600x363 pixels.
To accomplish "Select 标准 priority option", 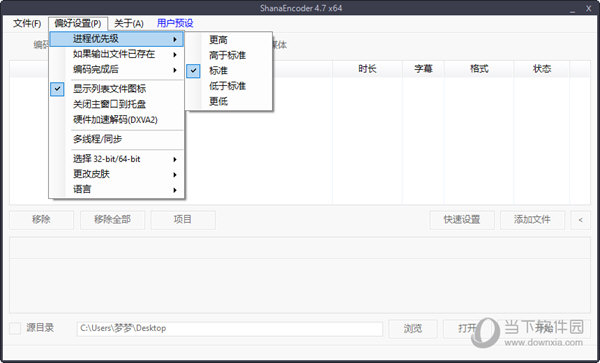I will (229, 71).
